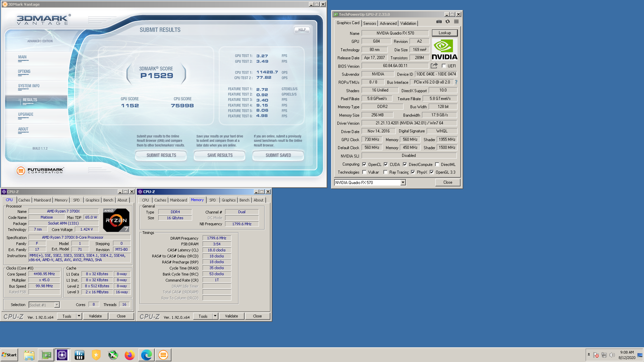The image size is (644, 362).
Task: Click the volume speaker tray icon
Action: click(x=612, y=355)
